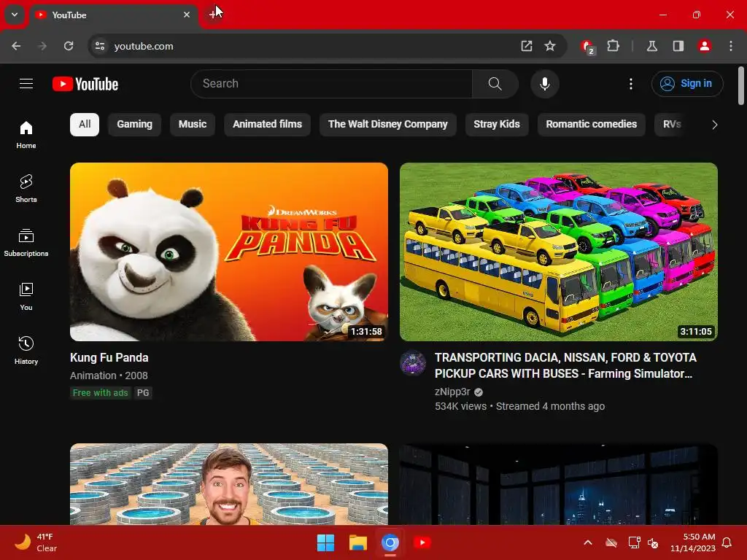Select The Walt Disney Company chip
This screenshot has width=747, height=560.
(x=388, y=124)
